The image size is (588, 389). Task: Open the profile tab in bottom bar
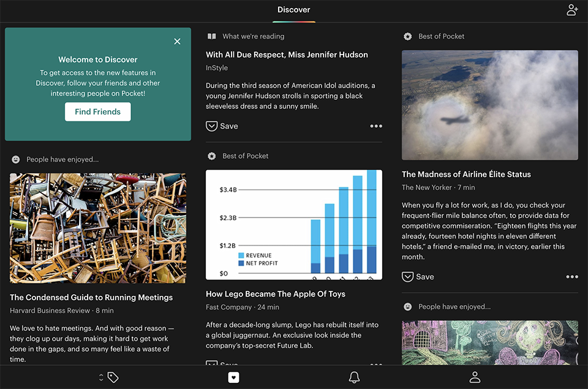(x=475, y=377)
